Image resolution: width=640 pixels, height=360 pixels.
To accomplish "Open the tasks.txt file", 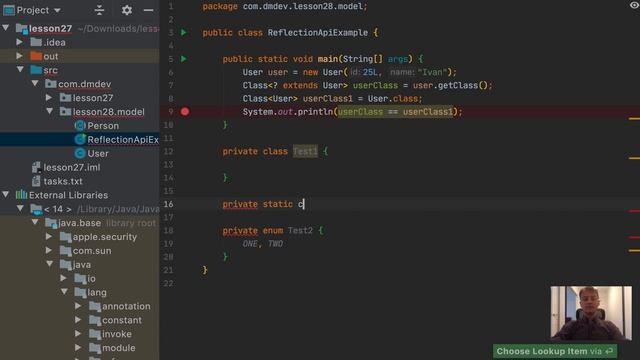I will [x=63, y=181].
